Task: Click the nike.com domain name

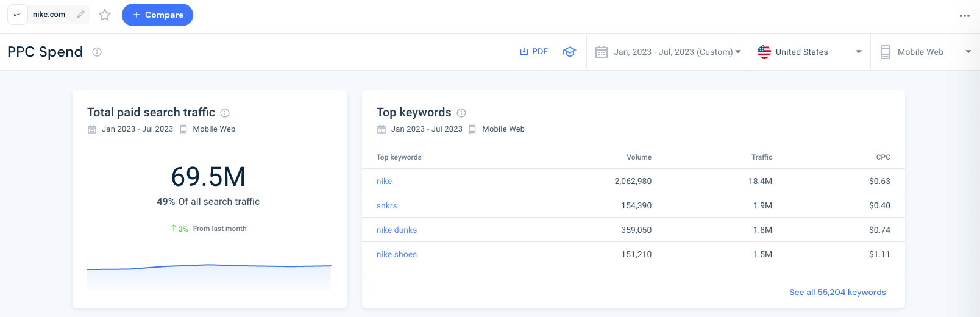Action: pyautogui.click(x=49, y=15)
